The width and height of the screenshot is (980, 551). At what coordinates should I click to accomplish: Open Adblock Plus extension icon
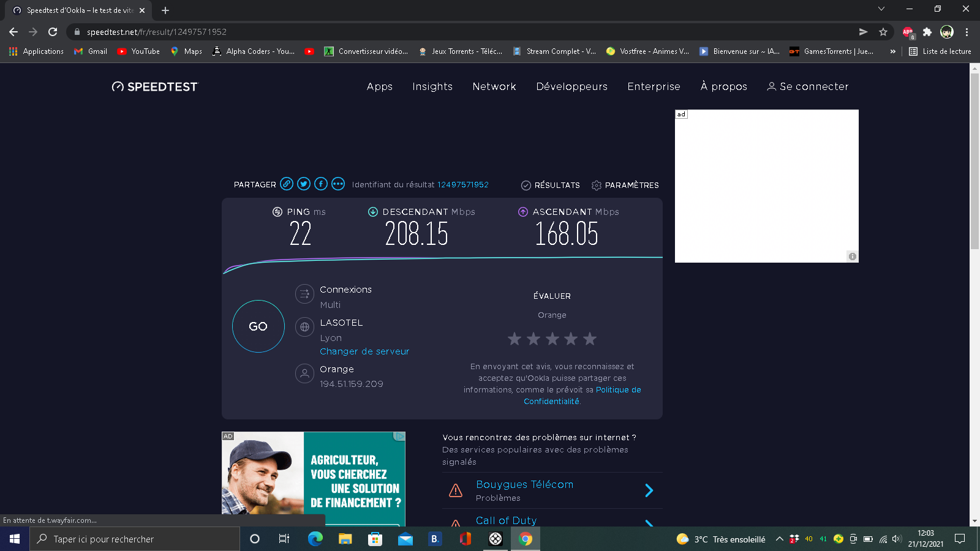[x=908, y=32]
